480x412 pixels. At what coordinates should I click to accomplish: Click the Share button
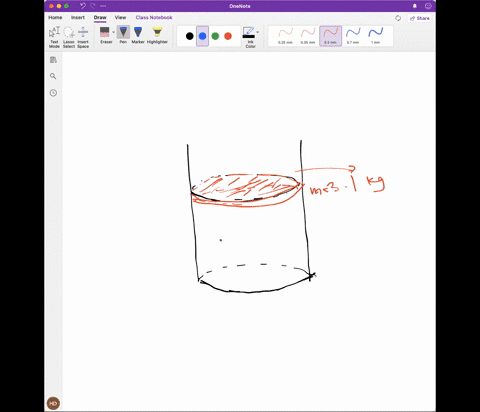click(419, 18)
